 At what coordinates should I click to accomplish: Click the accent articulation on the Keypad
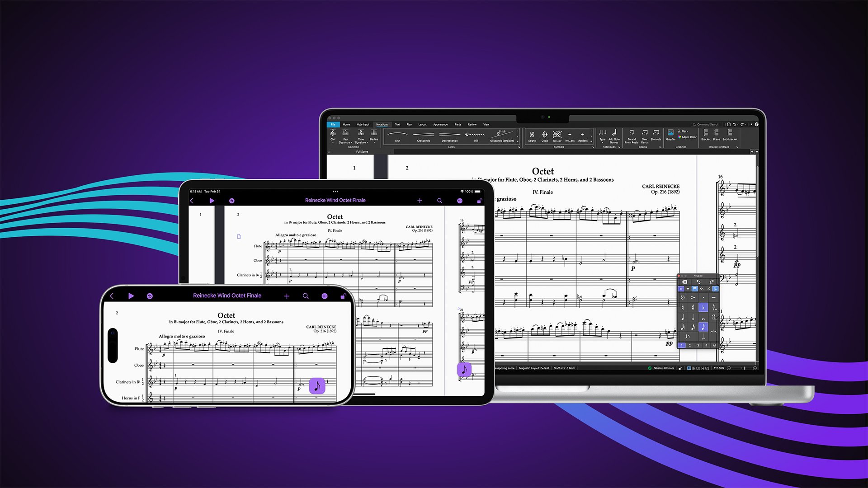point(693,297)
